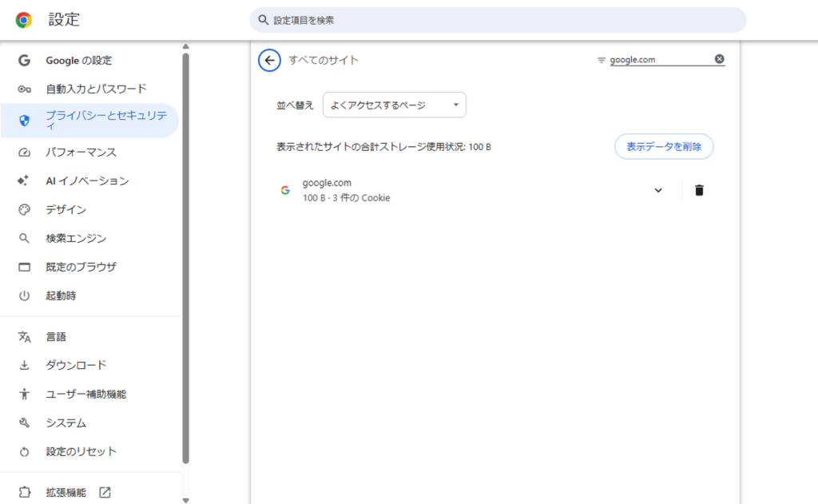Click the google.com site filter field
Image resolution: width=818 pixels, height=504 pixels.
click(x=661, y=59)
